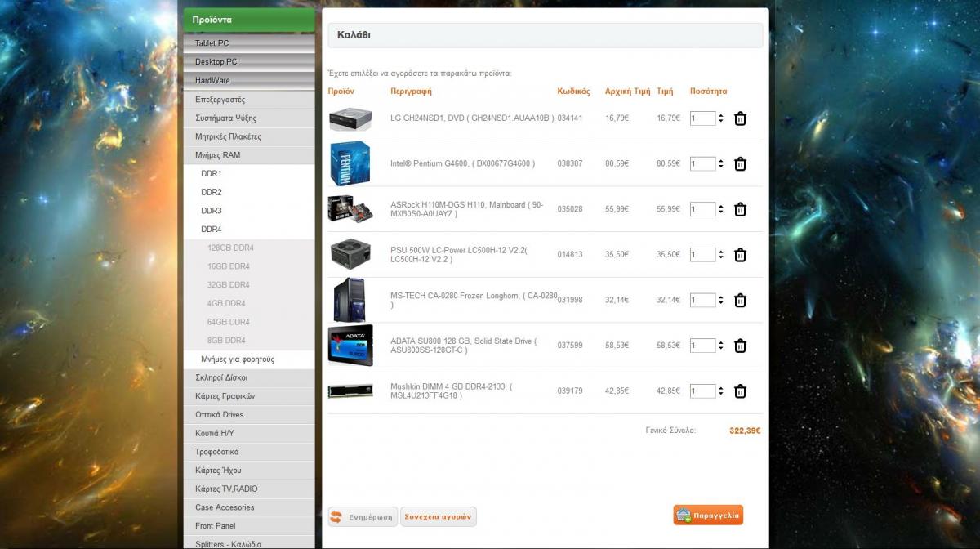The width and height of the screenshot is (980, 549).
Task: Select Case Accesories category
Action: (x=249, y=507)
